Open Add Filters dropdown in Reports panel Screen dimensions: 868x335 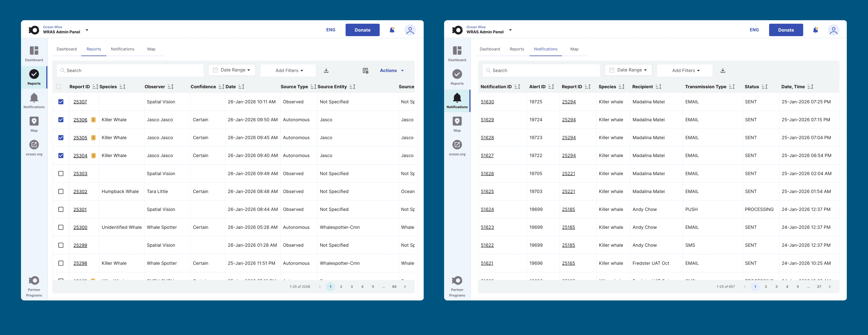click(x=288, y=71)
